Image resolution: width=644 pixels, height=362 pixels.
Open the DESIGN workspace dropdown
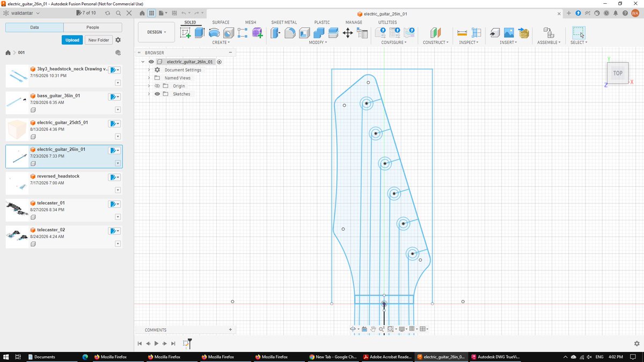156,32
